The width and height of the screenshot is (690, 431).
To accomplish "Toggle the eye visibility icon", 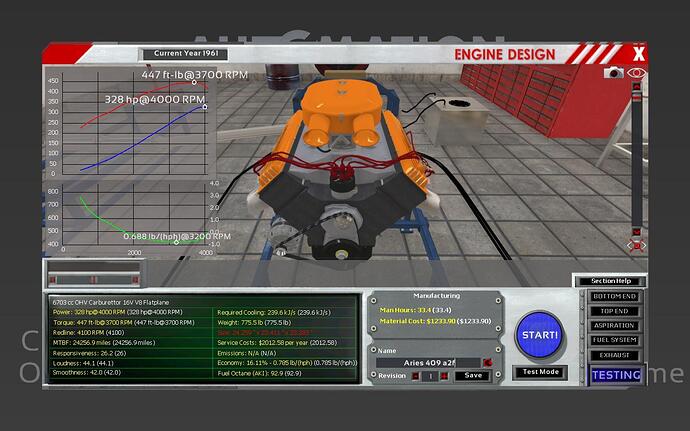I will pyautogui.click(x=636, y=73).
